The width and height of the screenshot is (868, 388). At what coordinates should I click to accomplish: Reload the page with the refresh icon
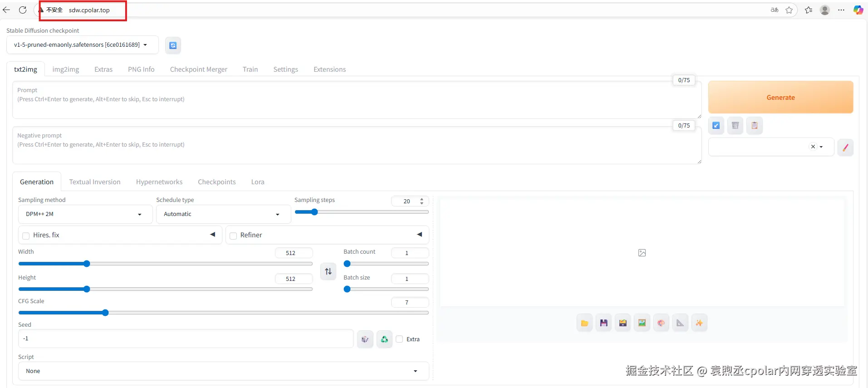coord(23,10)
